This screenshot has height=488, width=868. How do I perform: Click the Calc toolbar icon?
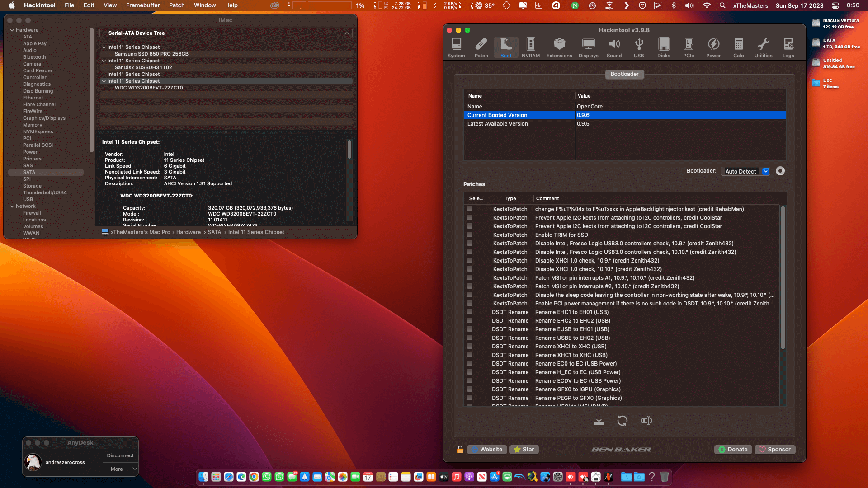pyautogui.click(x=738, y=48)
